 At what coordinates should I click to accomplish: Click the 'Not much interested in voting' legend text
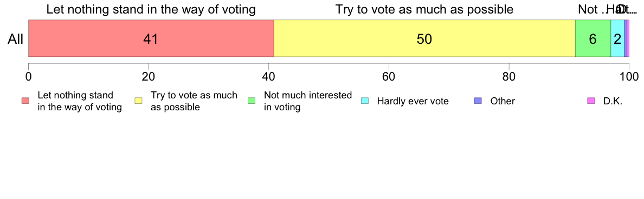tap(308, 101)
